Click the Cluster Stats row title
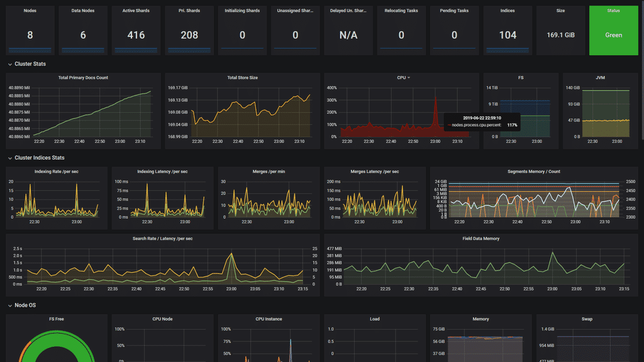644x362 pixels. [x=30, y=64]
